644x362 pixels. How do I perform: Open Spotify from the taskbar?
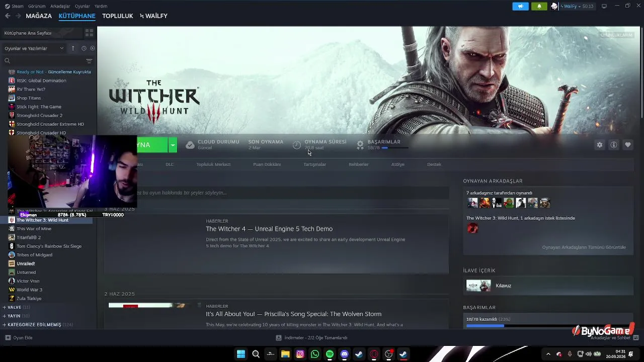click(330, 354)
